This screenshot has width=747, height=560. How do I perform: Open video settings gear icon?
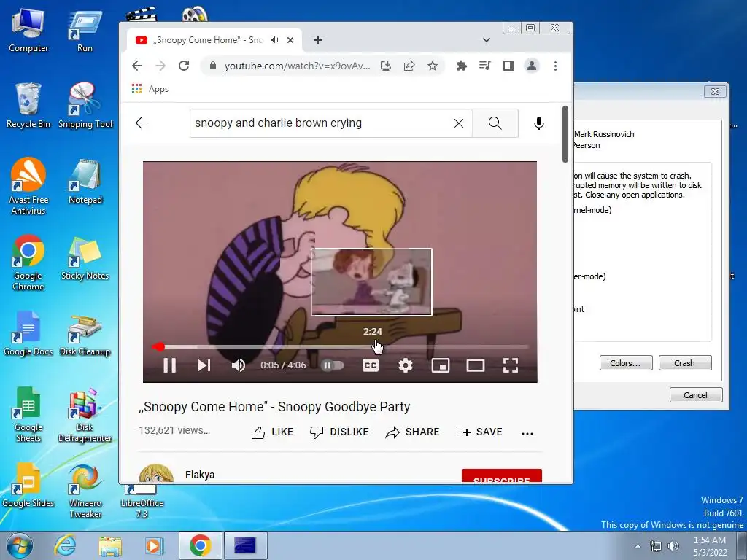[x=406, y=365]
